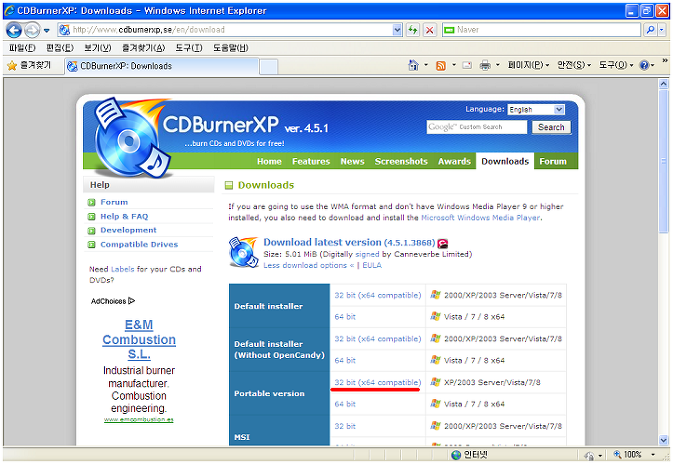Open the EULA link
Screen dimensions: 673x464
(372, 265)
